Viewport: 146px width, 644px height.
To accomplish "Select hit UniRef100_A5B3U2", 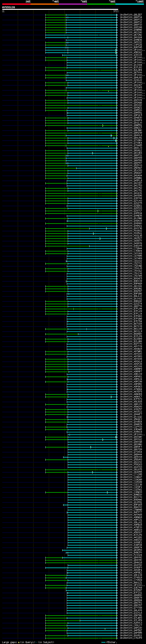I will tap(131, 53).
